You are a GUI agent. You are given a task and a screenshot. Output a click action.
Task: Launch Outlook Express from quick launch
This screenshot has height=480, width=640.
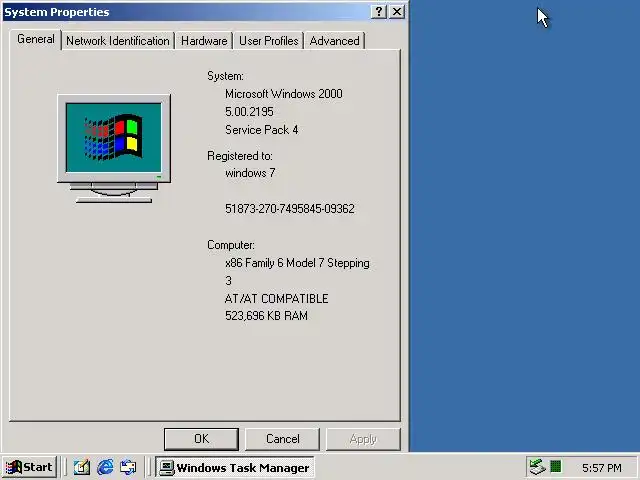[x=128, y=467]
